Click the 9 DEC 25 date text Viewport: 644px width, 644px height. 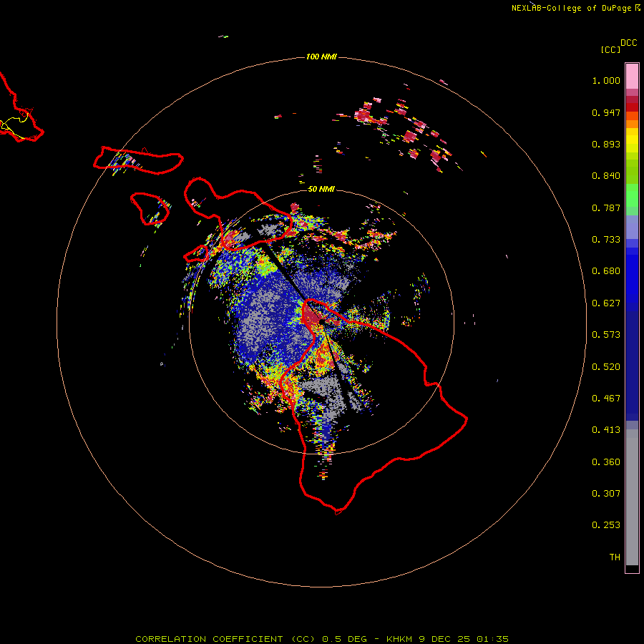pos(444,639)
